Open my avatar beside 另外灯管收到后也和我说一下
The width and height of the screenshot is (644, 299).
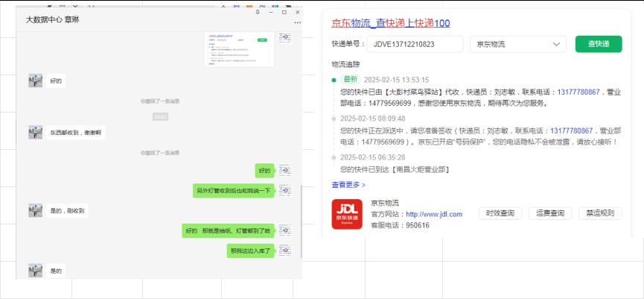pyautogui.click(x=285, y=190)
